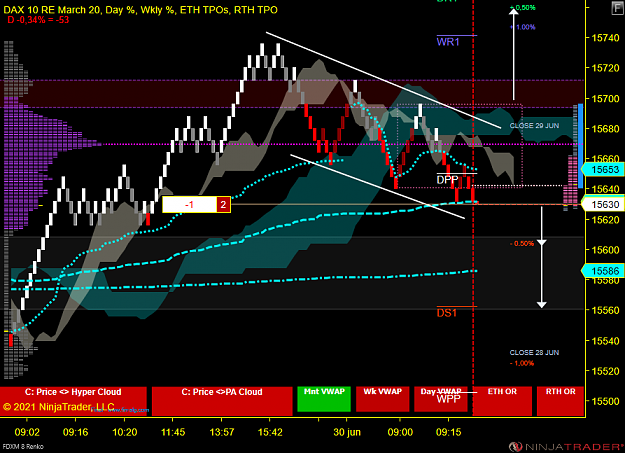Click the '30 jun' date axis label
This screenshot has height=453, width=625.
(347, 432)
